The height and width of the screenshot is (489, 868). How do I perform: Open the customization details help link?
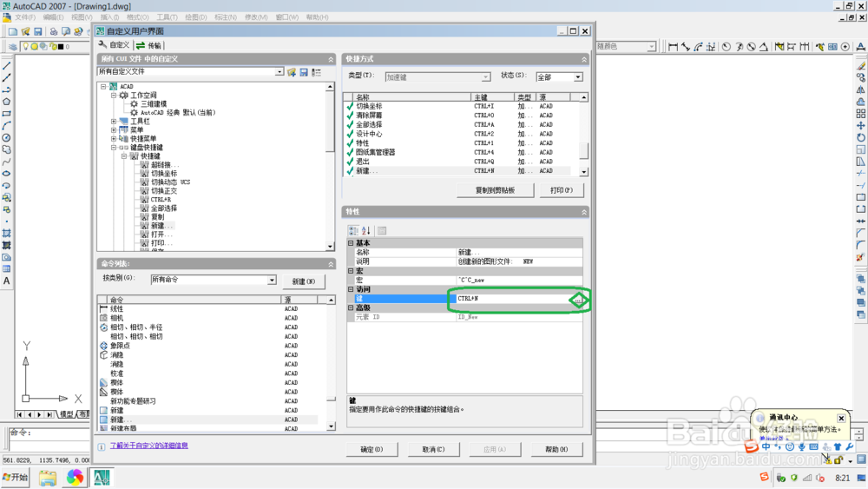pos(149,446)
